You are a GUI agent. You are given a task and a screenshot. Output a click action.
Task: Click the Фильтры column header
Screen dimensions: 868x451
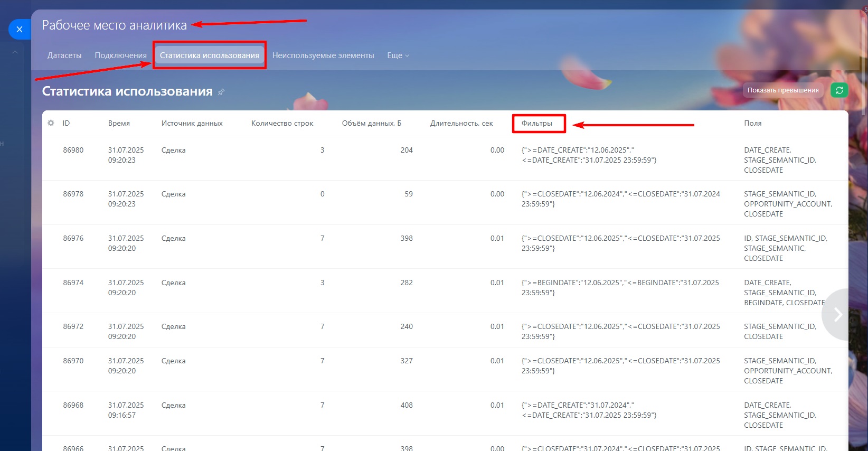coord(536,124)
